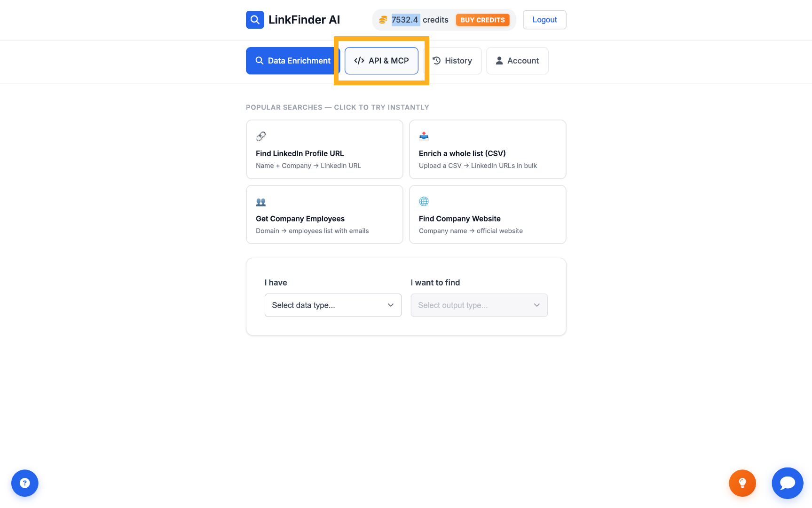Click the 'I have' label
This screenshot has height=508, width=812.
coord(276,283)
